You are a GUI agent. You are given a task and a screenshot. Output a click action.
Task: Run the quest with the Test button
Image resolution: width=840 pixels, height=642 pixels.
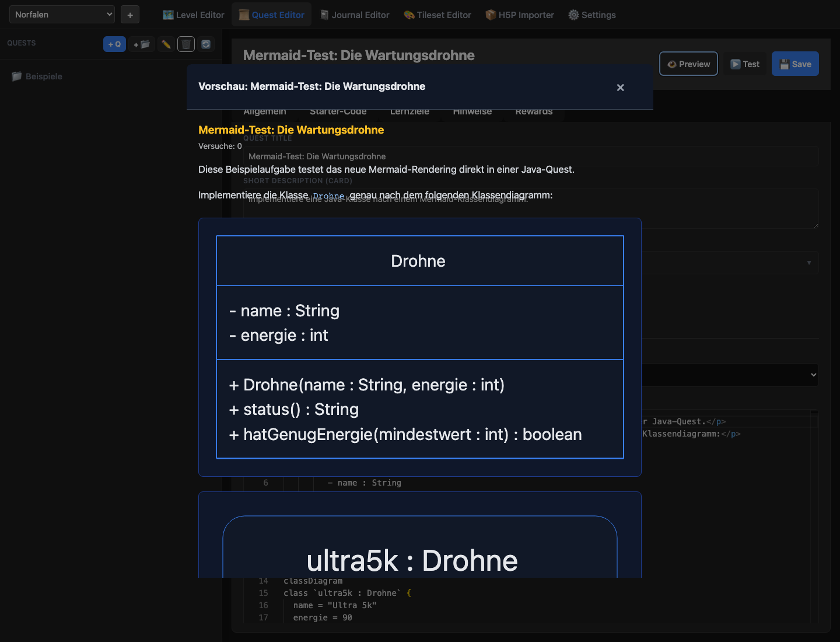tap(745, 64)
